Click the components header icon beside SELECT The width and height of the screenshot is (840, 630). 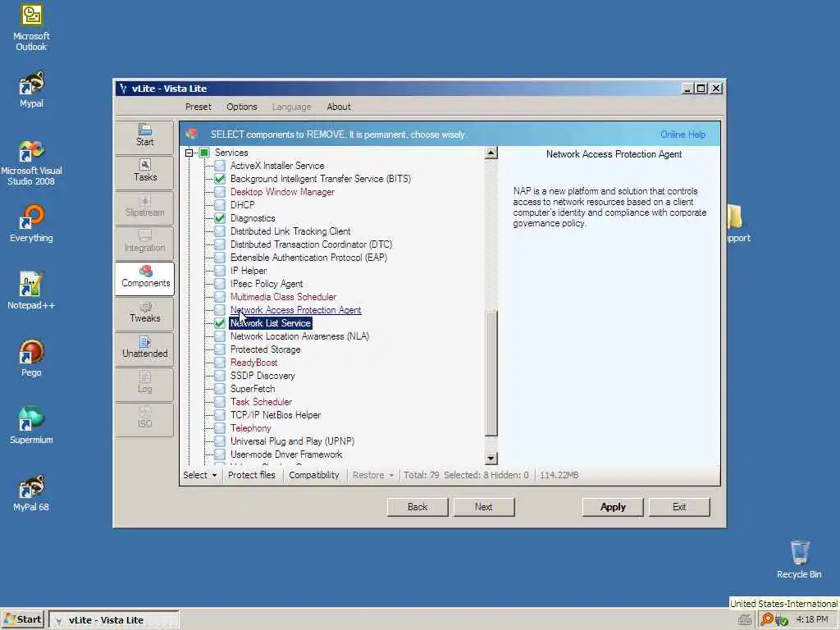click(192, 134)
